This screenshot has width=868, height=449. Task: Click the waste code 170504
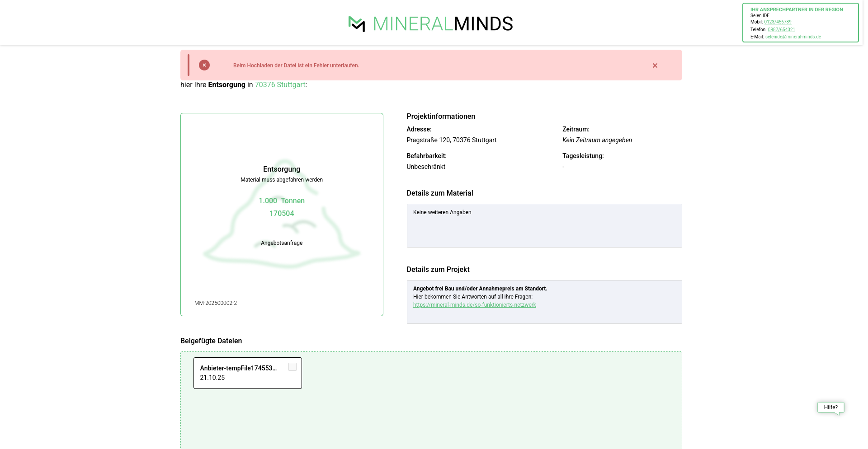pyautogui.click(x=282, y=214)
